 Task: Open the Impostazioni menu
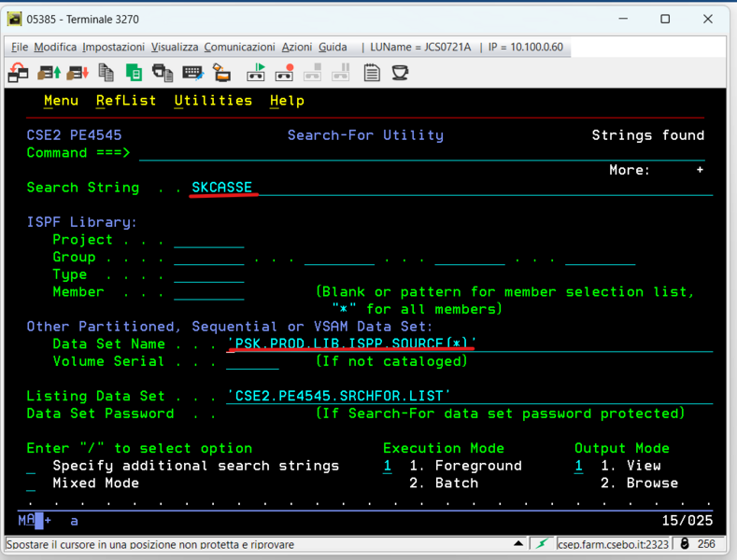[x=113, y=47]
